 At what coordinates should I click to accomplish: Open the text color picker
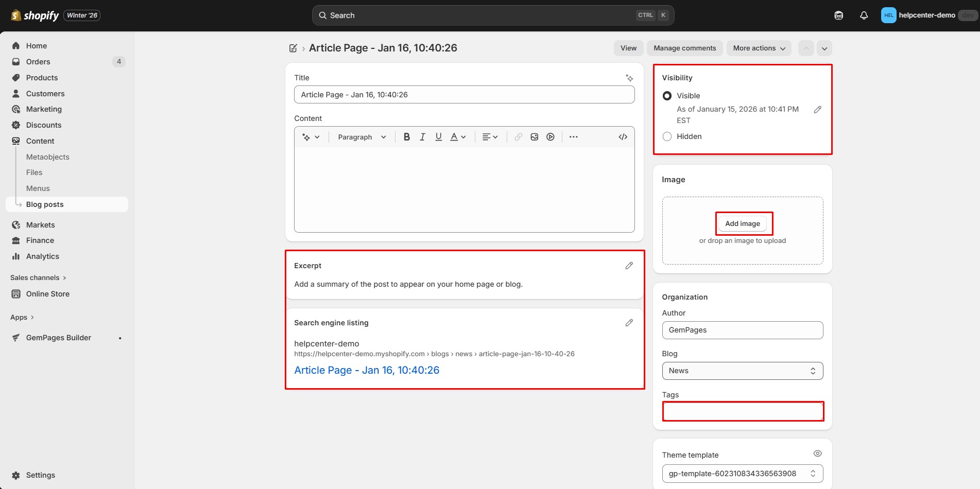coord(457,137)
